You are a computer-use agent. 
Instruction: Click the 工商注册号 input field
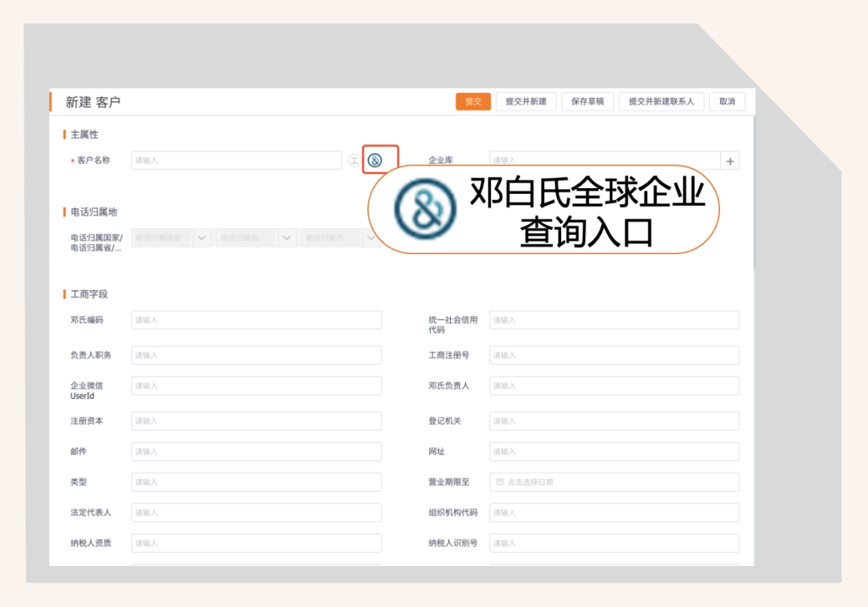[615, 355]
